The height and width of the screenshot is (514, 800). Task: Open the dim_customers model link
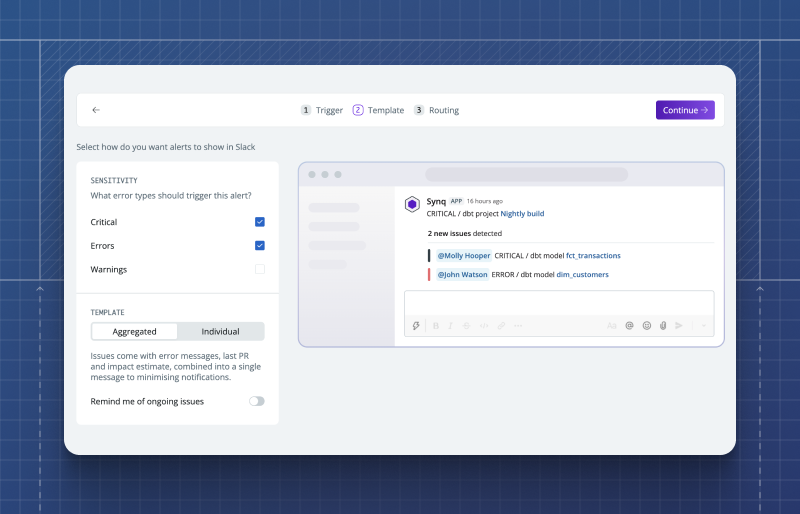(x=583, y=275)
